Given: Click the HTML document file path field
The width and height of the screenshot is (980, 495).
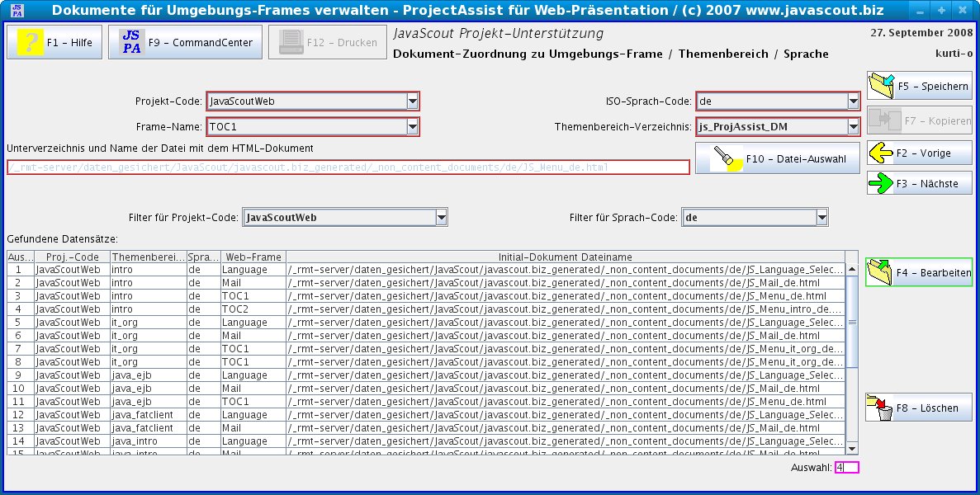Looking at the screenshot, I should tap(348, 167).
